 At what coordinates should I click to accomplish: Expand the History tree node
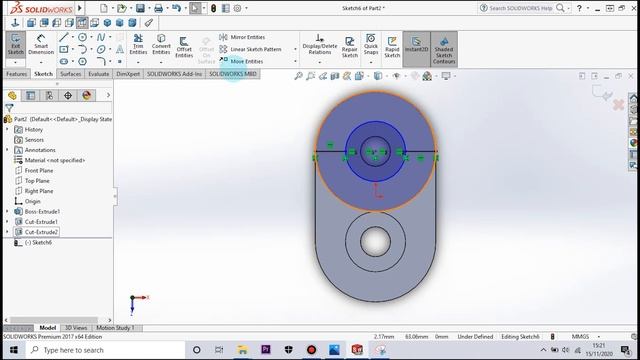(7, 129)
